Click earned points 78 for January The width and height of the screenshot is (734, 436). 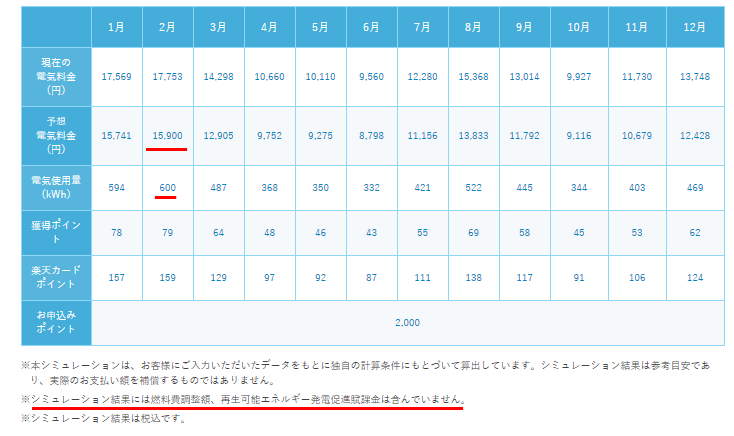117,233
